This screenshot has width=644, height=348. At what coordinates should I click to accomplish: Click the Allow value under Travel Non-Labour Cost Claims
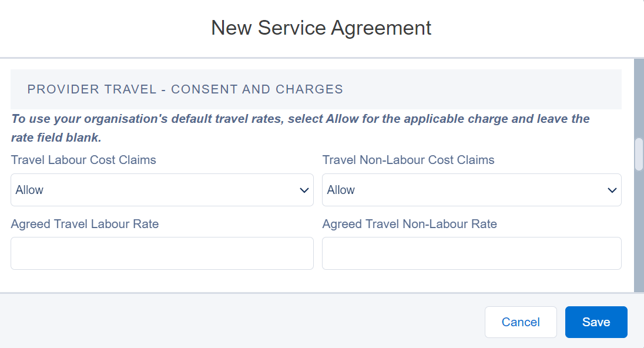[341, 190]
